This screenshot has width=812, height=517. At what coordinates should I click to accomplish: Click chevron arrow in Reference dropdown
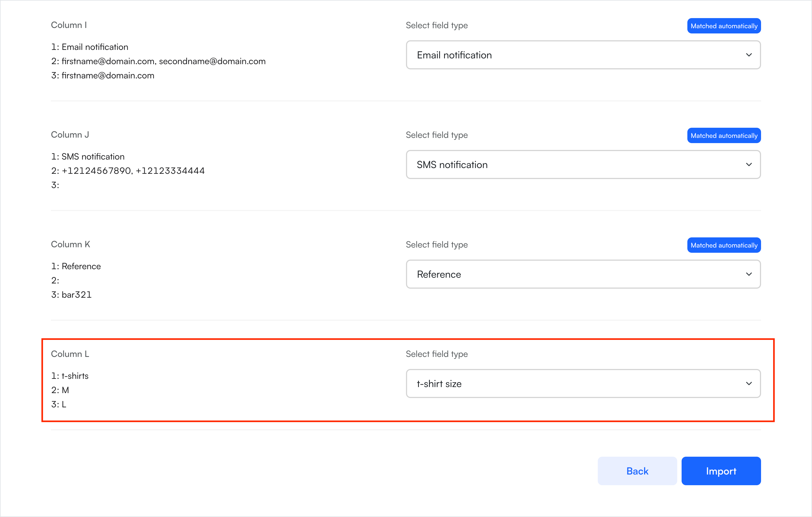tap(749, 274)
